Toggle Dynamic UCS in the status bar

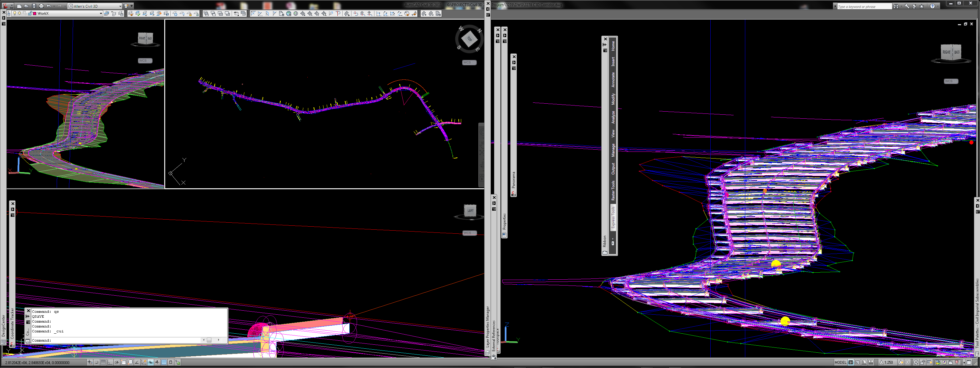coord(144,362)
